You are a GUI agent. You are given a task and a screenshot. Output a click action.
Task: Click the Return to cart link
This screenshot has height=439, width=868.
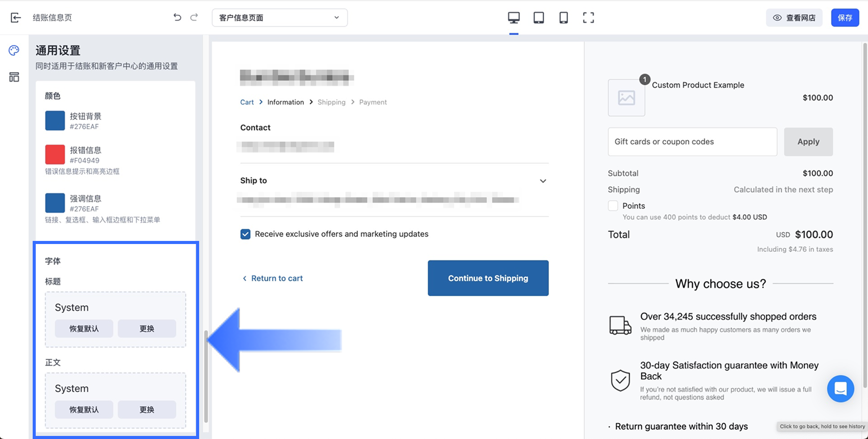(273, 278)
